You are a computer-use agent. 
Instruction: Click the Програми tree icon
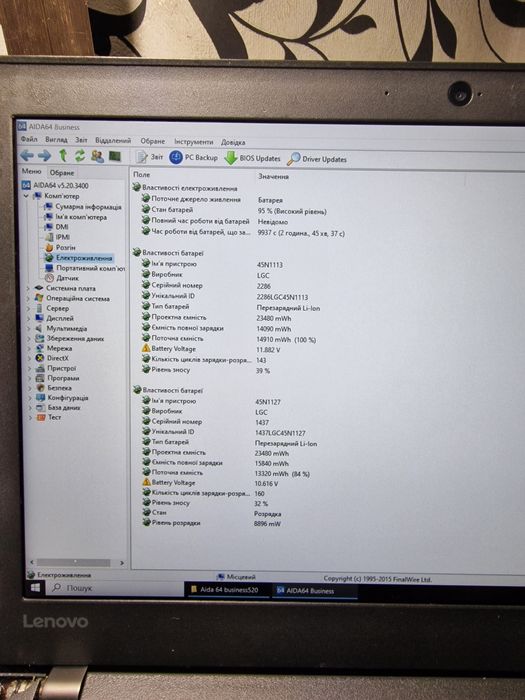(40, 378)
